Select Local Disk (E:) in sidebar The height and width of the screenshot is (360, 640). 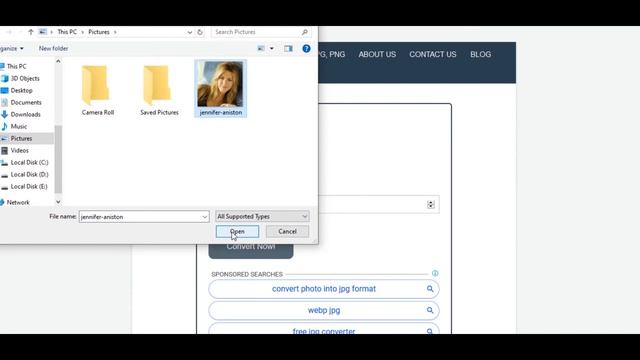[x=29, y=187]
